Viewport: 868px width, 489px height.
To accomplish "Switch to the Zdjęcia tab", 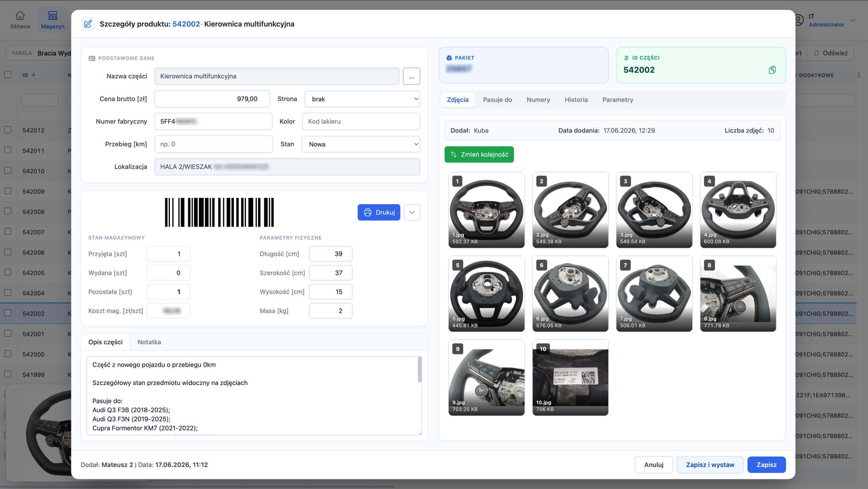I will (x=457, y=100).
